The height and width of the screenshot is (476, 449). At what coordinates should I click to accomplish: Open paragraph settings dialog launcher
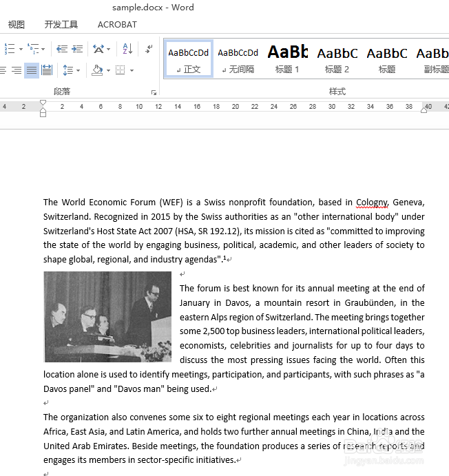point(154,92)
